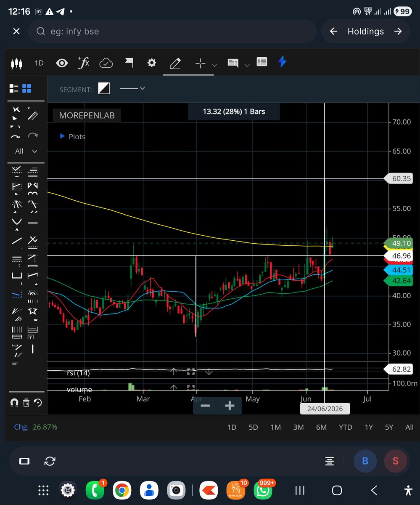Open the candlestick chart type selector
Viewport: 420px width, 505px height.
tap(16, 63)
